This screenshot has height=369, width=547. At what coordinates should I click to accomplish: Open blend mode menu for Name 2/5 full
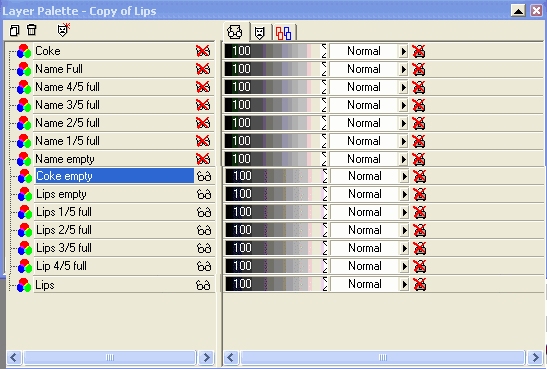(403, 123)
